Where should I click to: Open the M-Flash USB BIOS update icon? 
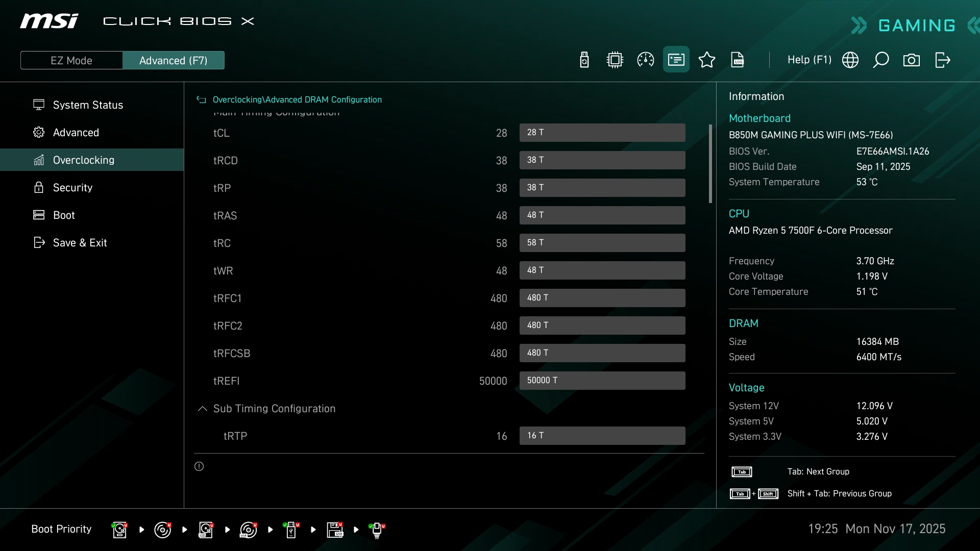tap(584, 60)
